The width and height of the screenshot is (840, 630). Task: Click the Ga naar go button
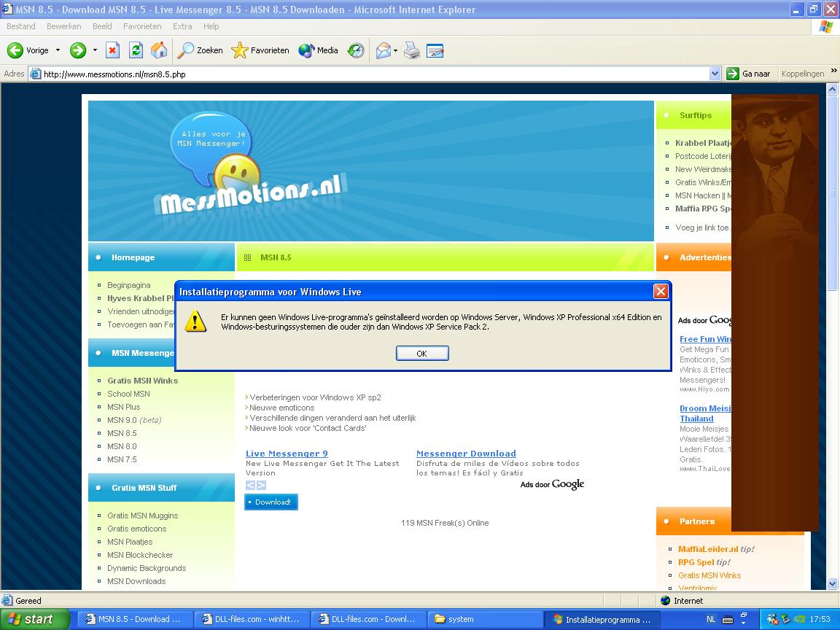coord(748,74)
